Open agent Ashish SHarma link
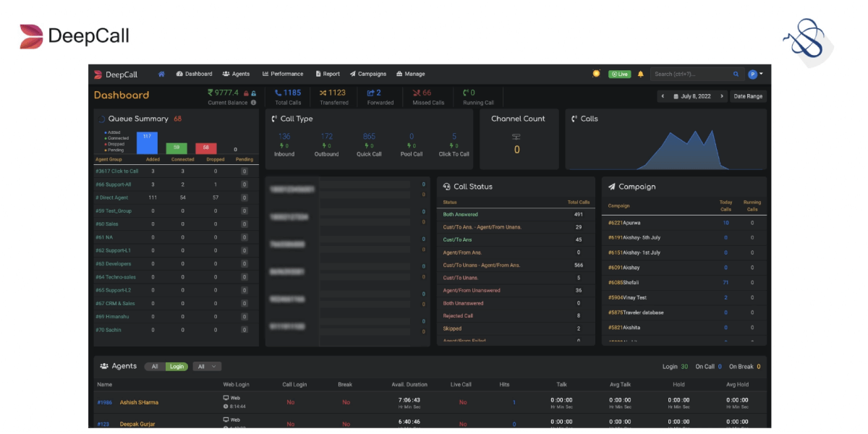Viewport: 868px width, 434px height. pyautogui.click(x=139, y=402)
